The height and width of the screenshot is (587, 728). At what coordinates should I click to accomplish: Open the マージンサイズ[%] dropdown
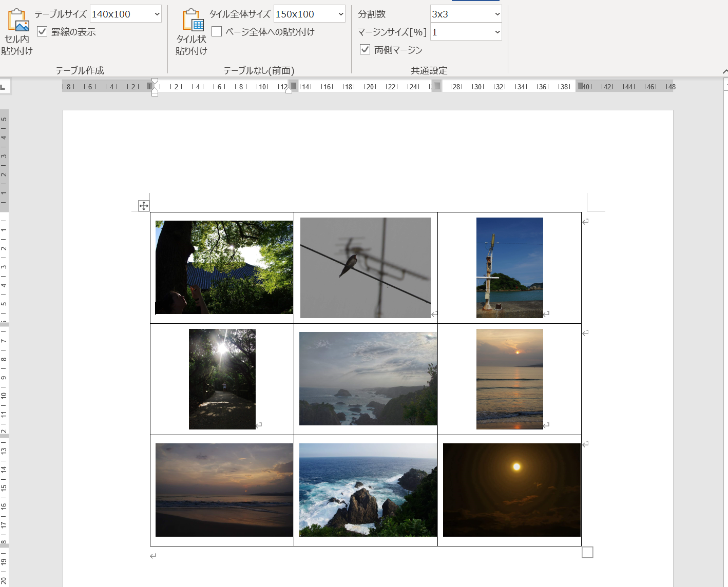(x=497, y=32)
